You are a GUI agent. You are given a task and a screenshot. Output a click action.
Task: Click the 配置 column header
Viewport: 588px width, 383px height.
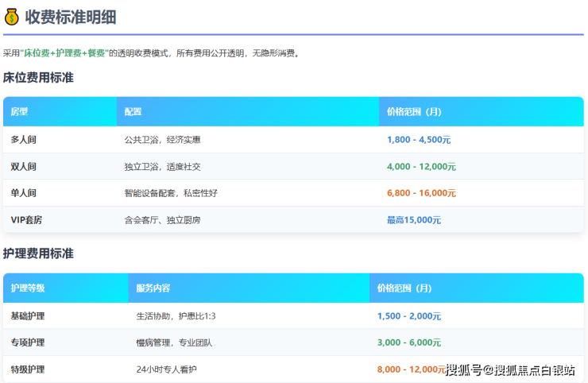coord(133,112)
